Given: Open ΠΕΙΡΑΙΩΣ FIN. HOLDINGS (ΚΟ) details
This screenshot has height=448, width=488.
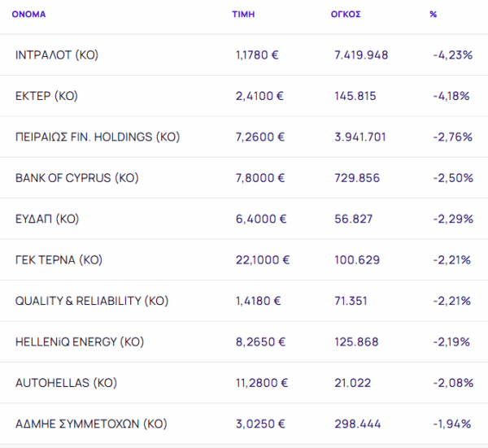Looking at the screenshot, I should click(98, 137).
